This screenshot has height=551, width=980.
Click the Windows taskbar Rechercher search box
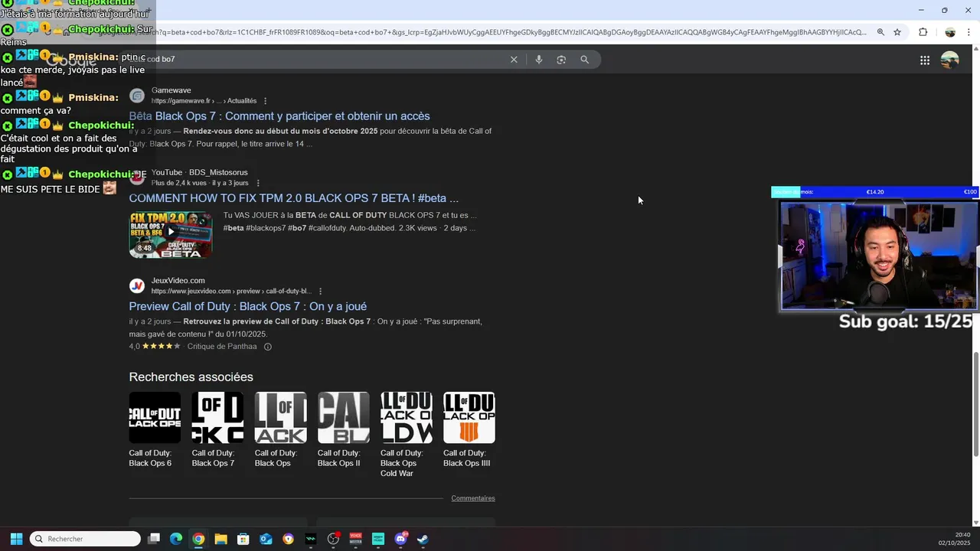(85, 539)
